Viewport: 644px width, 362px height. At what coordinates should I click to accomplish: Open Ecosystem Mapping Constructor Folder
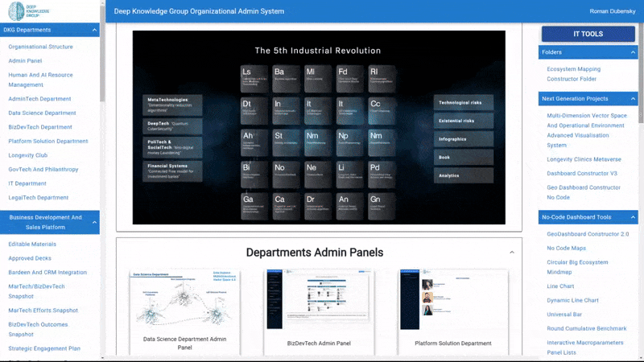click(x=573, y=74)
